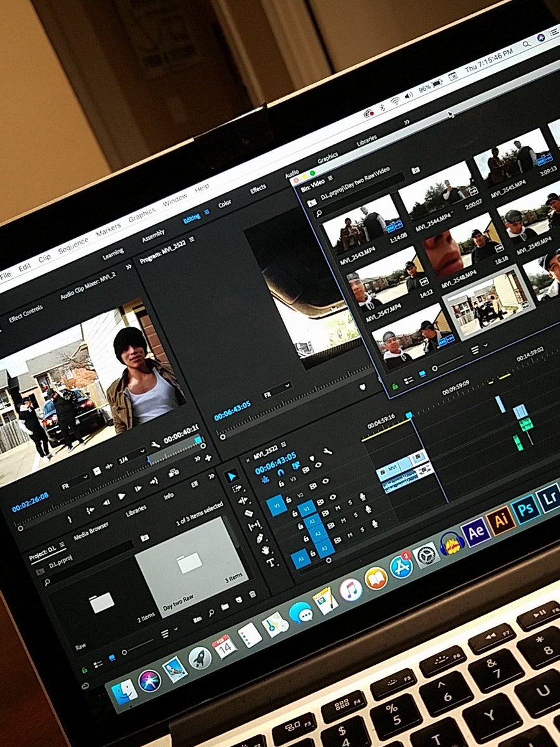
Task: Select the Pen tool
Action: [260, 537]
